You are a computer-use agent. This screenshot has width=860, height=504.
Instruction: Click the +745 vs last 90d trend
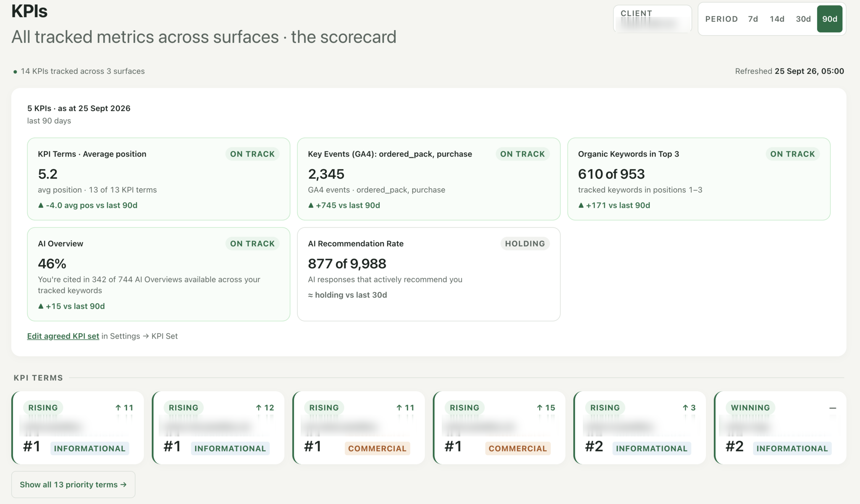point(344,205)
